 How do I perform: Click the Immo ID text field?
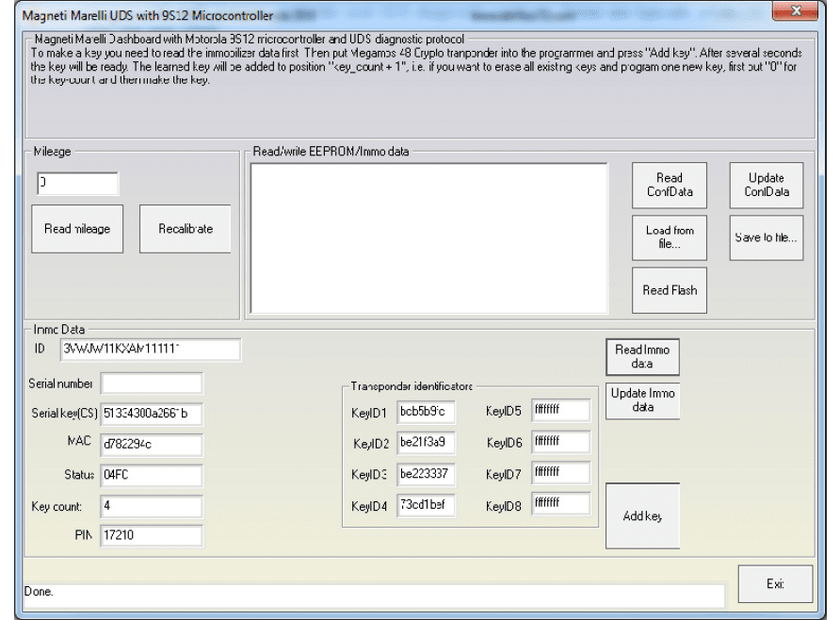click(150, 350)
